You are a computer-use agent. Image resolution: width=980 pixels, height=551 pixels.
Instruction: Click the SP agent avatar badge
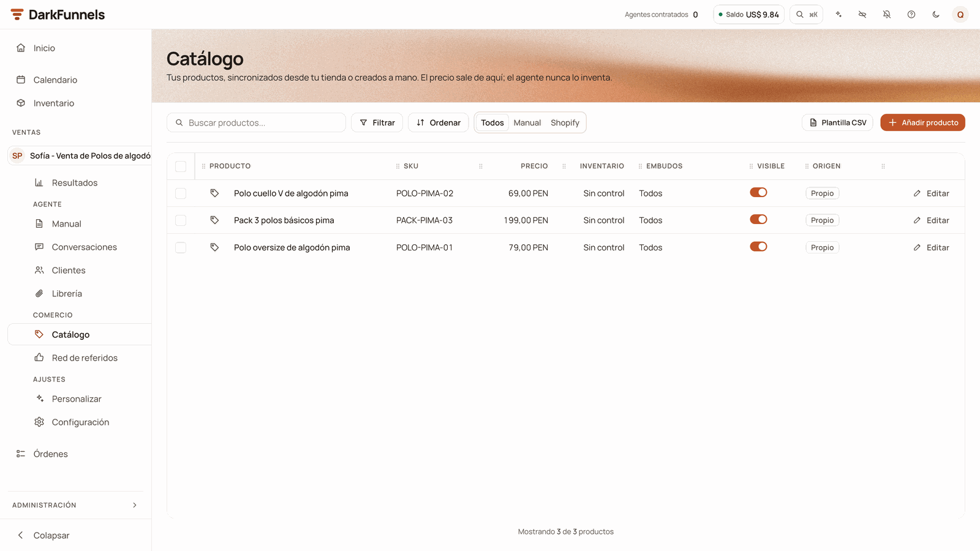[17, 156]
